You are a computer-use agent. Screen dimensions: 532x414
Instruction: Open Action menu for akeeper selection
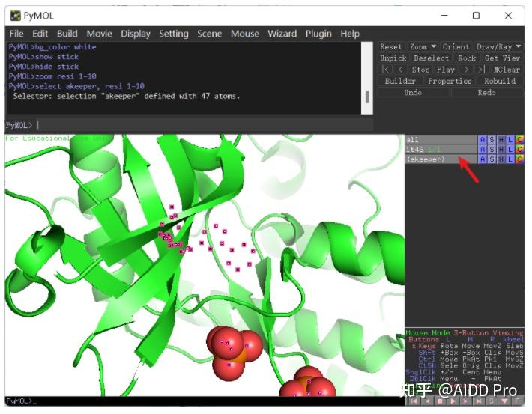coord(483,159)
